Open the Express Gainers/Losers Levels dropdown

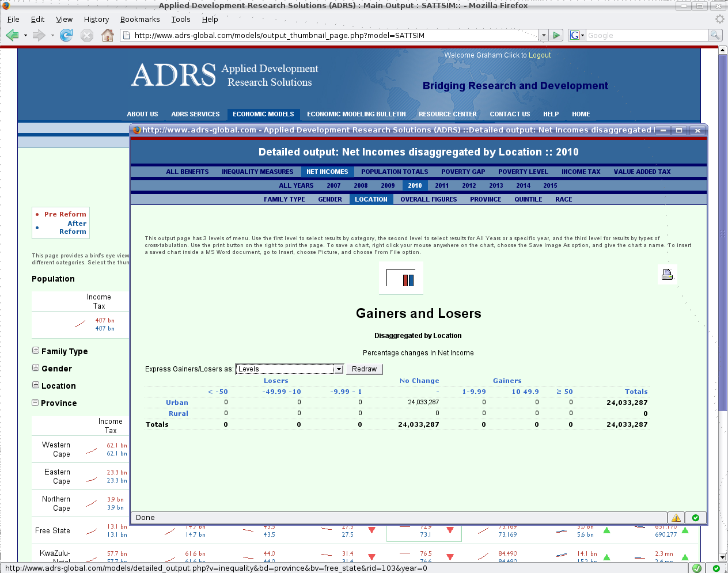(x=339, y=369)
